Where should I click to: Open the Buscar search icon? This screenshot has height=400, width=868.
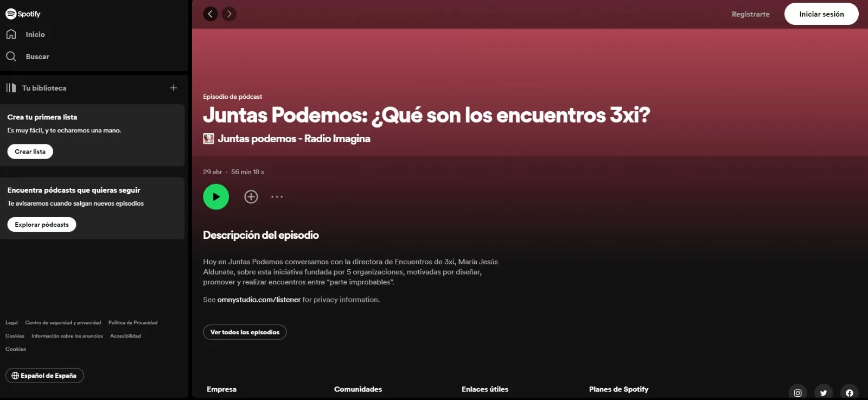point(11,56)
